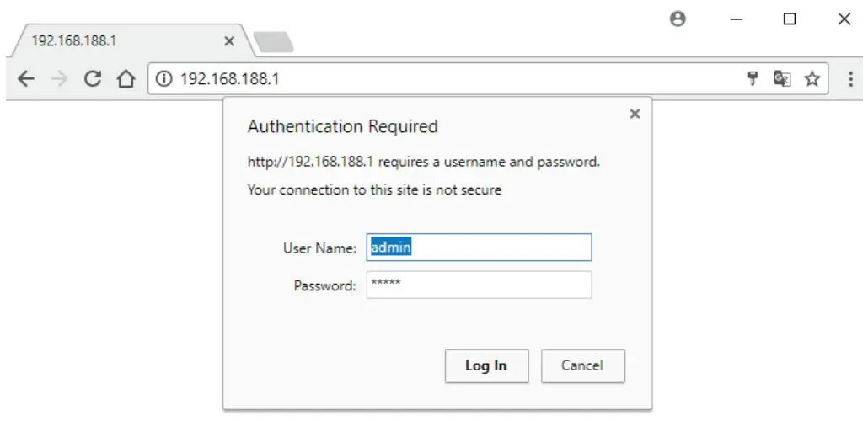Click the forward navigation arrow
This screenshot has height=421, width=868.
pyautogui.click(x=58, y=79)
